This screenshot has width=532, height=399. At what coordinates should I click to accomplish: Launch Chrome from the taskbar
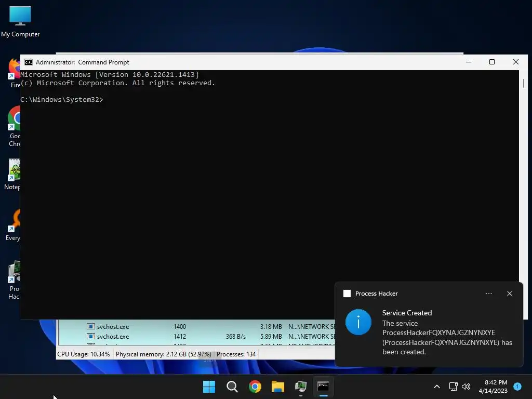pos(255,387)
